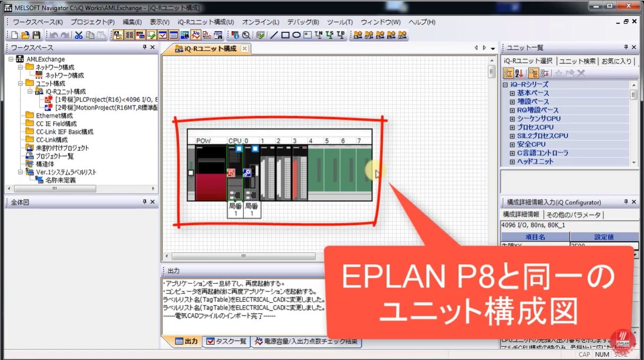The image size is (644, 360).
Task: Toggle the tree display mode in unit list
Action: tap(509, 72)
